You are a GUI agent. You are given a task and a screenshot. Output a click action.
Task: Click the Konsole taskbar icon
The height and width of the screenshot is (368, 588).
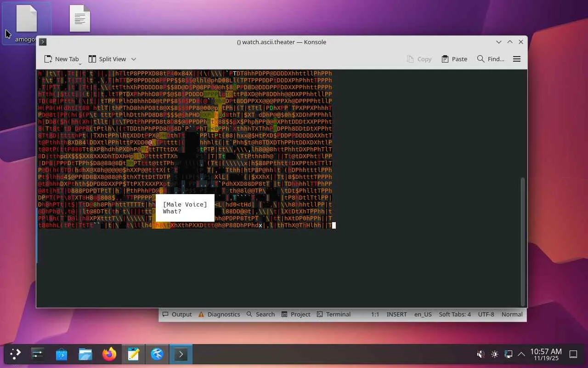(x=181, y=354)
